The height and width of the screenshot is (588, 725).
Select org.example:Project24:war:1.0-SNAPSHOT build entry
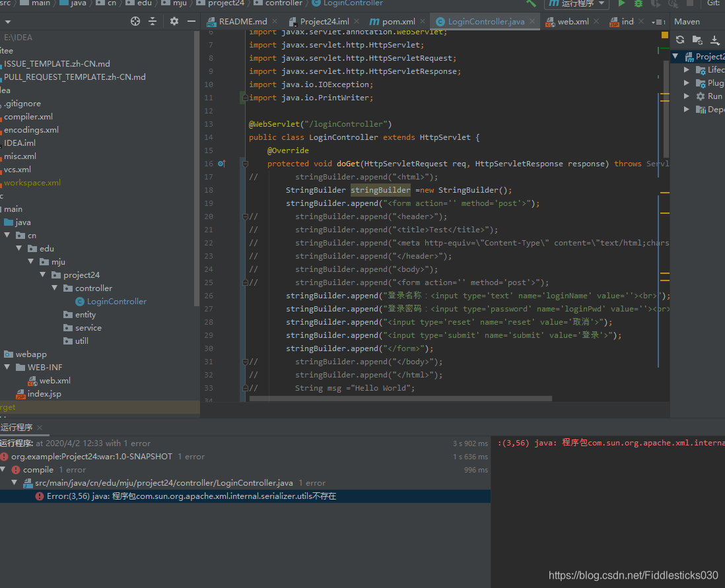92,457
